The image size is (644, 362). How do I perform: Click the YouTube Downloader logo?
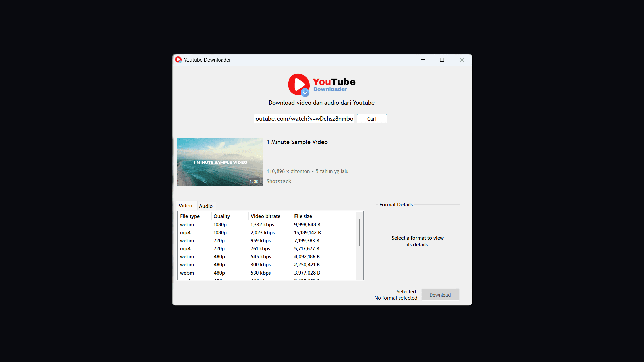[x=322, y=85]
